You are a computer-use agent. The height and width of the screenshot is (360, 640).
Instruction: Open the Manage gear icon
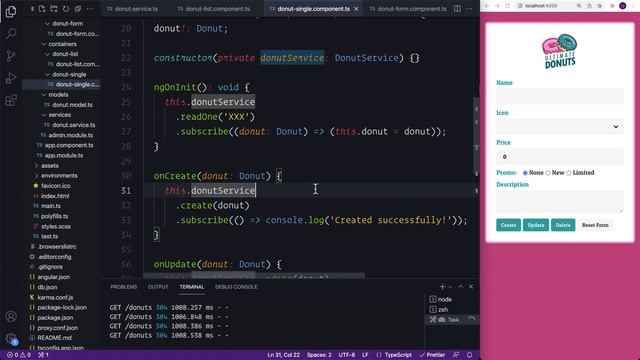click(x=11, y=338)
